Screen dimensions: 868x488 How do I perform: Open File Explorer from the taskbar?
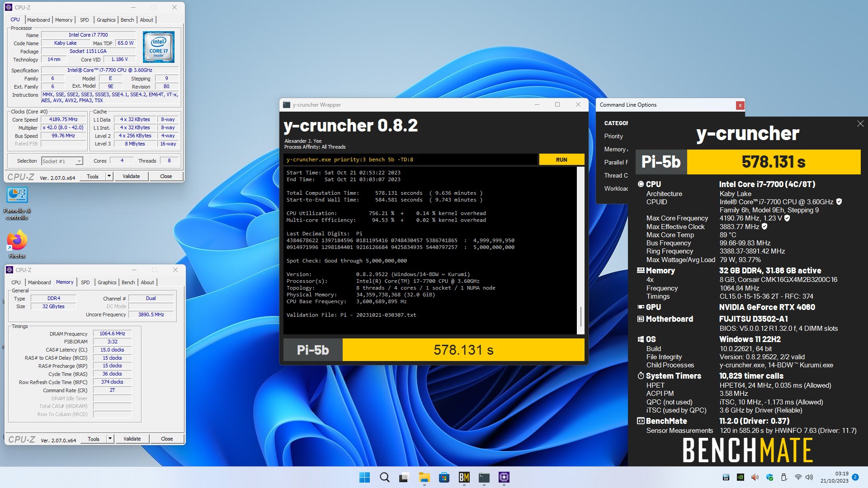click(x=424, y=477)
